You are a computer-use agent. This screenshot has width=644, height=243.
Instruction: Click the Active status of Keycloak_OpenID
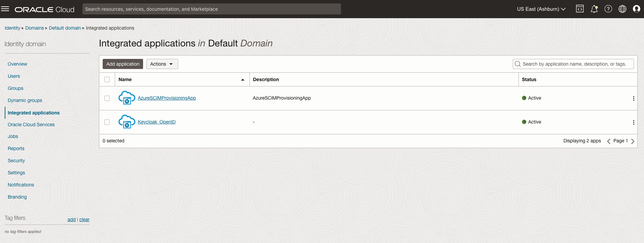(532, 122)
